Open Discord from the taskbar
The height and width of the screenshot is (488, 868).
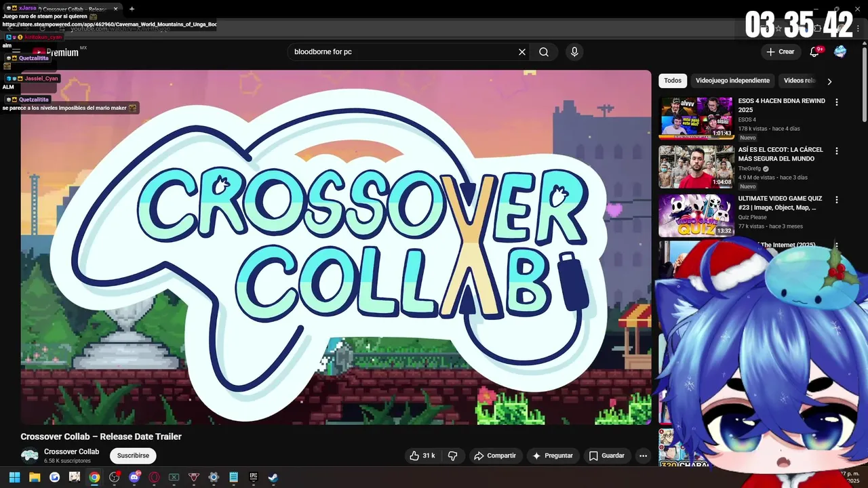(x=134, y=477)
